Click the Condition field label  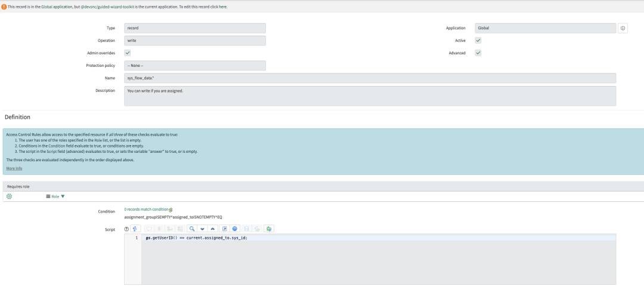106,211
